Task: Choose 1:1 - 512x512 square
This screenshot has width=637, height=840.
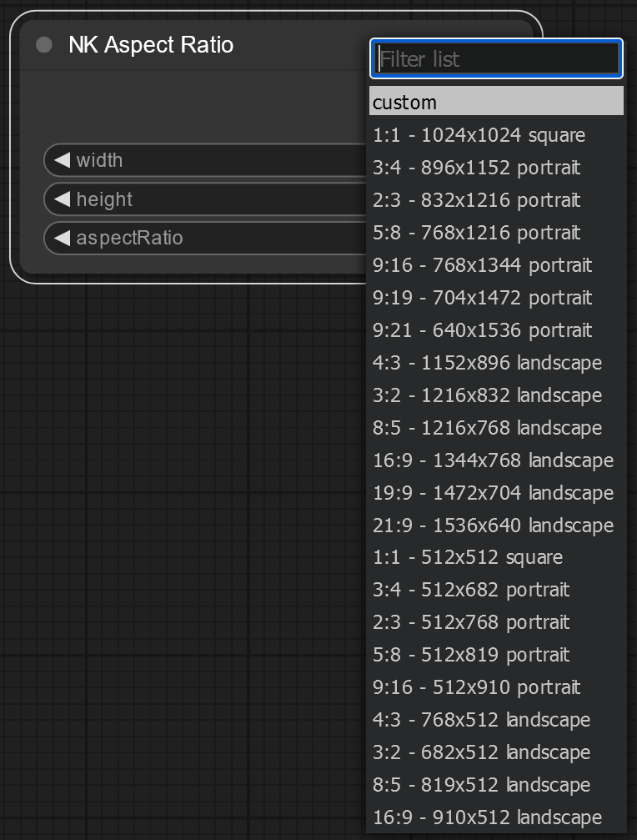Action: (496, 557)
